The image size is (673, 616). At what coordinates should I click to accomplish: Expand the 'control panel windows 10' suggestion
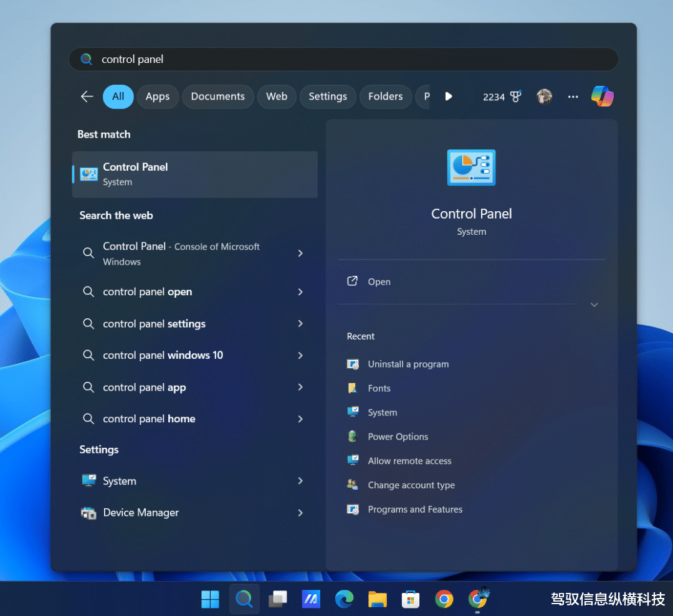pos(300,355)
